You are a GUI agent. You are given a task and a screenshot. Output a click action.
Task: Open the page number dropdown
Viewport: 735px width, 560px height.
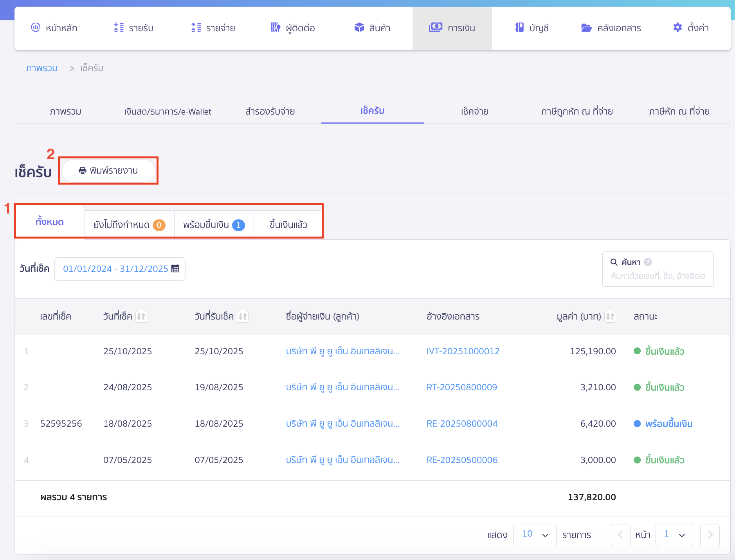tap(674, 535)
